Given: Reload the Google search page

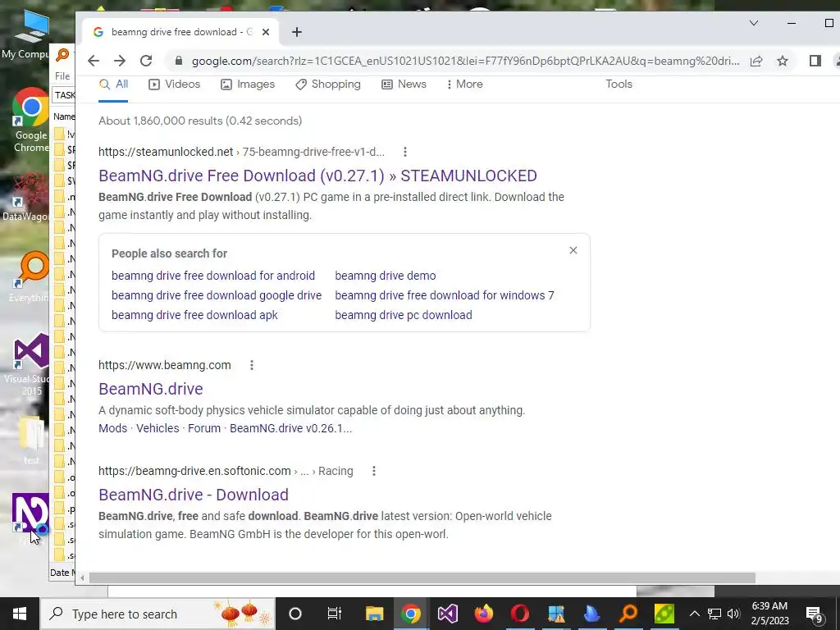Looking at the screenshot, I should click(146, 61).
